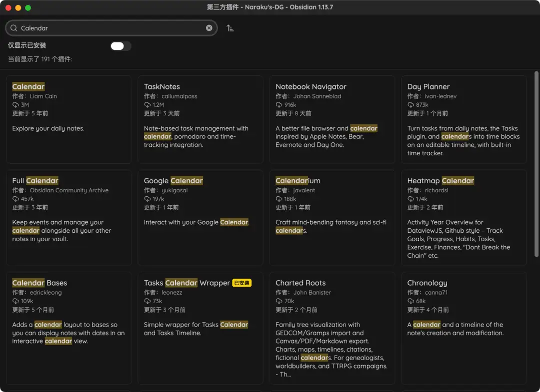
Task: Click the author line leonezz
Action: [x=163, y=292]
